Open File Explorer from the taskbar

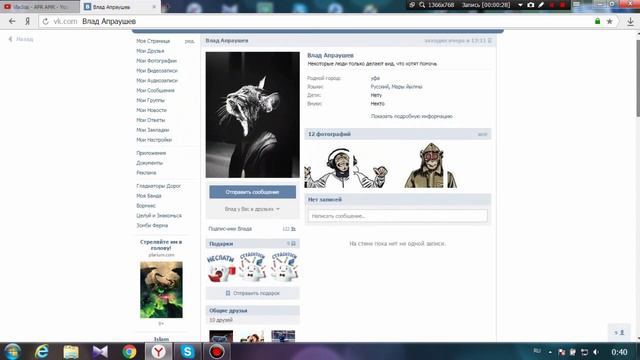click(71, 351)
